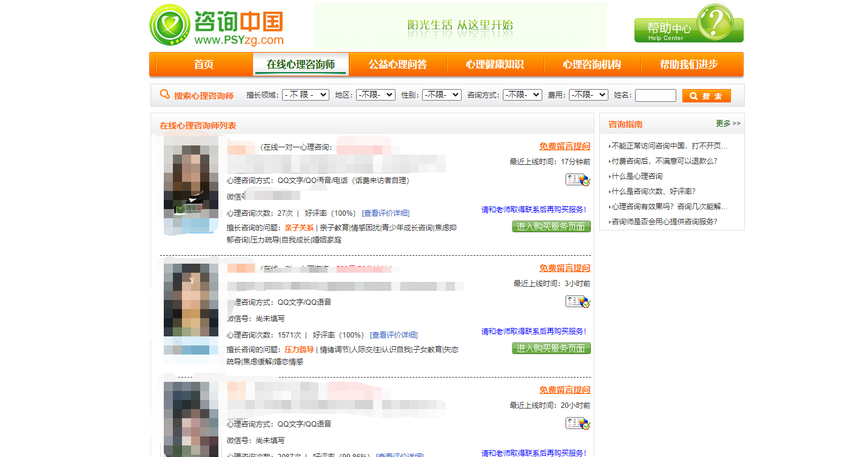Open 什么是咨询次数、好评率 link
868x457 pixels.
click(x=653, y=192)
